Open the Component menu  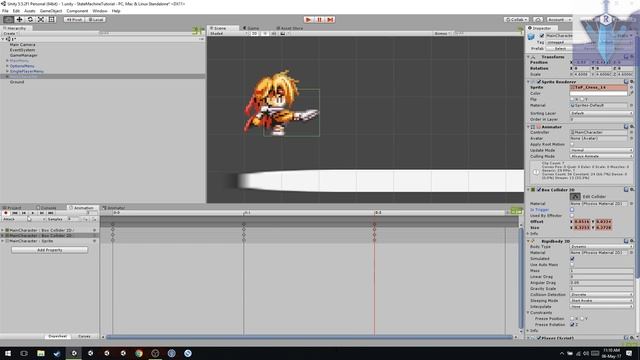click(x=77, y=11)
